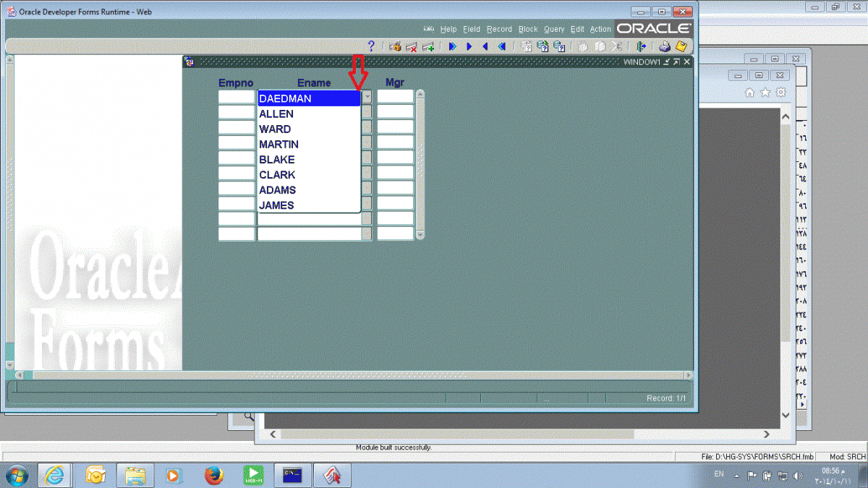
Task: Click the lock record padlock icon
Action: pos(395,46)
